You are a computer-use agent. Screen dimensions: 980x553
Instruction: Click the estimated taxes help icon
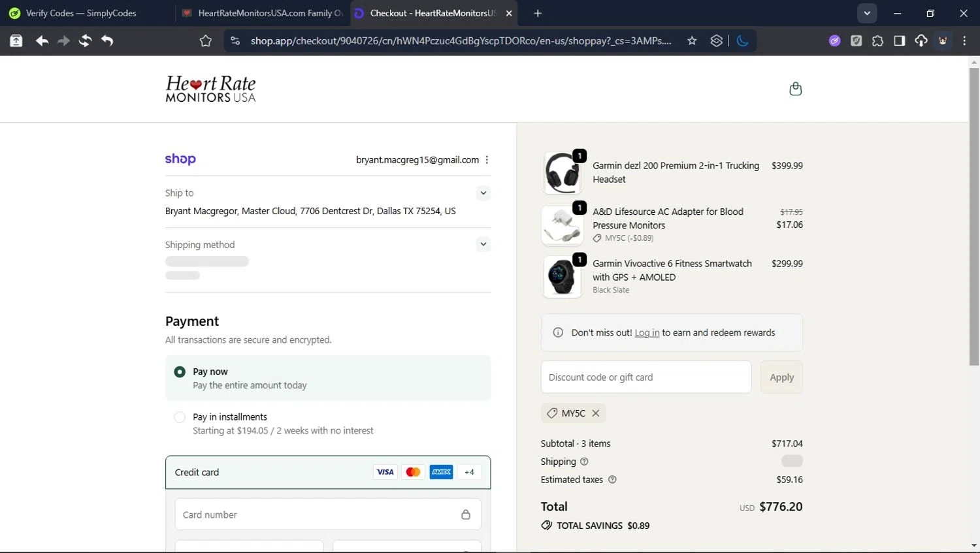(x=612, y=479)
